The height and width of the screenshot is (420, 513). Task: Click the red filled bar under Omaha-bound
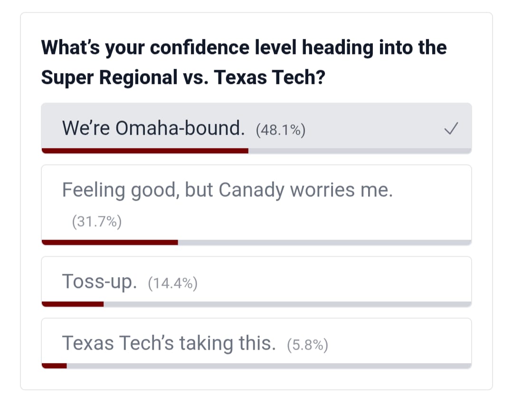[145, 151]
